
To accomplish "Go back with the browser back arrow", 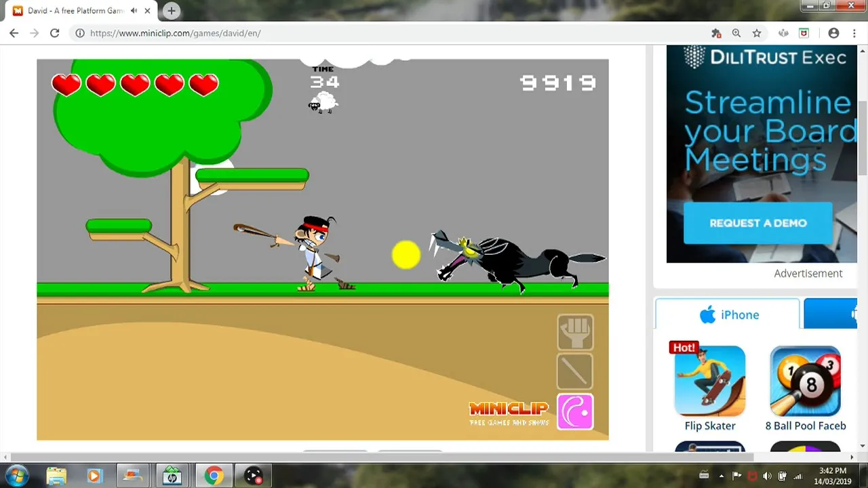I will (14, 33).
